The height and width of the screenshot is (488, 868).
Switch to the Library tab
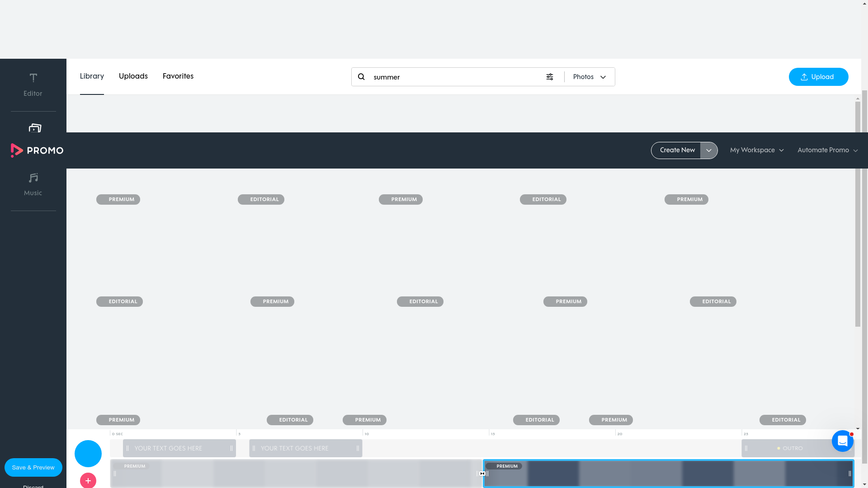click(92, 76)
